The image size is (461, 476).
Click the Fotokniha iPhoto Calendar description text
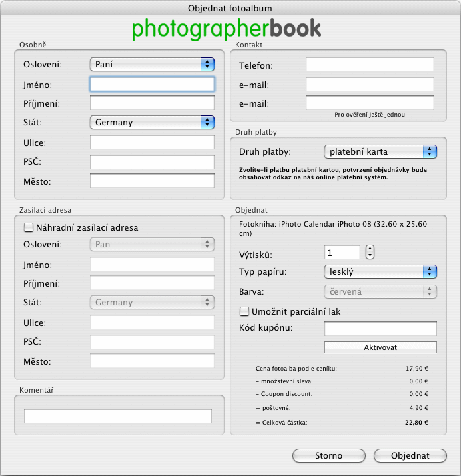tap(332, 229)
